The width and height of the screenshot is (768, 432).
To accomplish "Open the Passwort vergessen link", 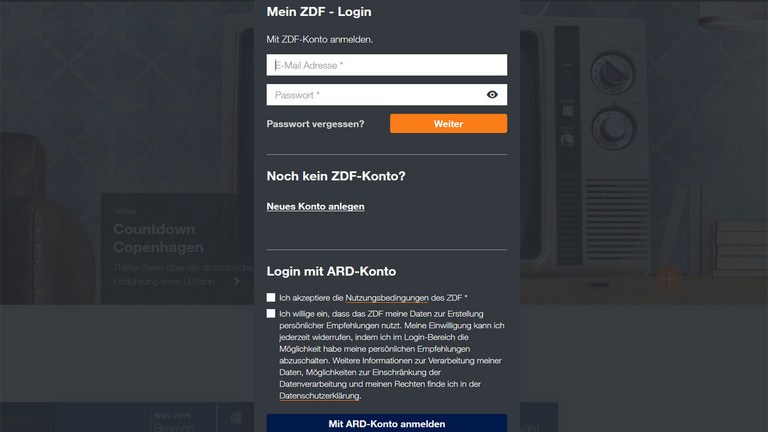I will (315, 124).
